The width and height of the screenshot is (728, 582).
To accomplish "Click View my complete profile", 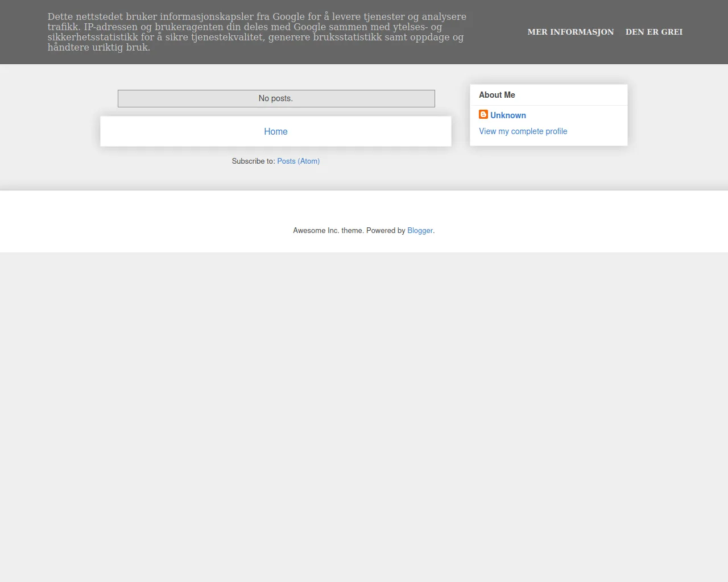I will (523, 131).
